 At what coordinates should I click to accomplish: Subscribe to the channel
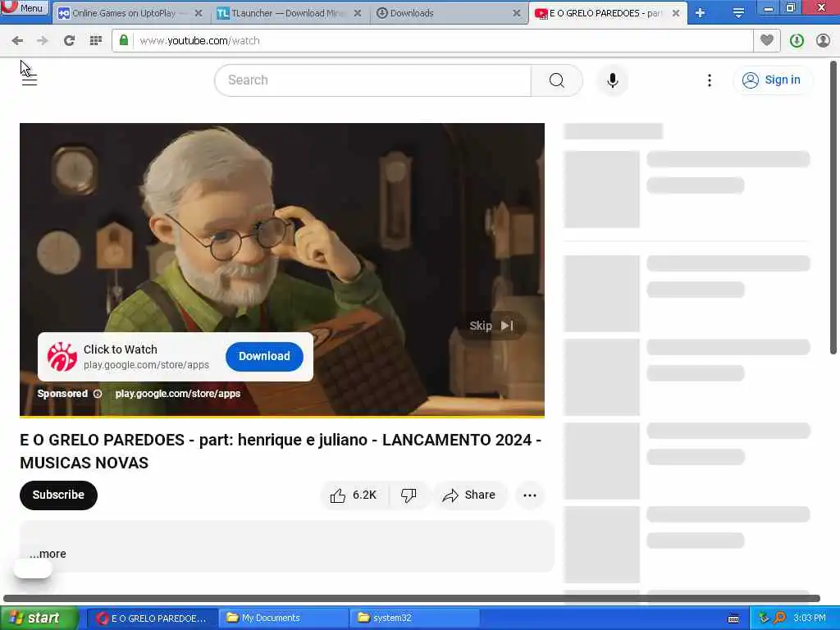(58, 495)
